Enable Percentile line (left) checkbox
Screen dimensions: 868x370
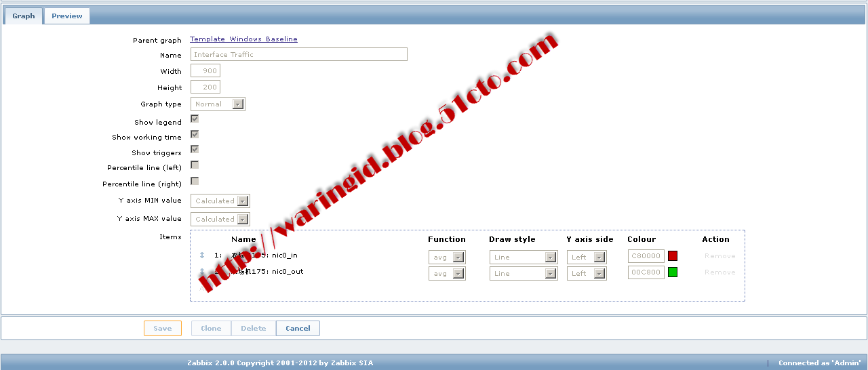tap(195, 165)
